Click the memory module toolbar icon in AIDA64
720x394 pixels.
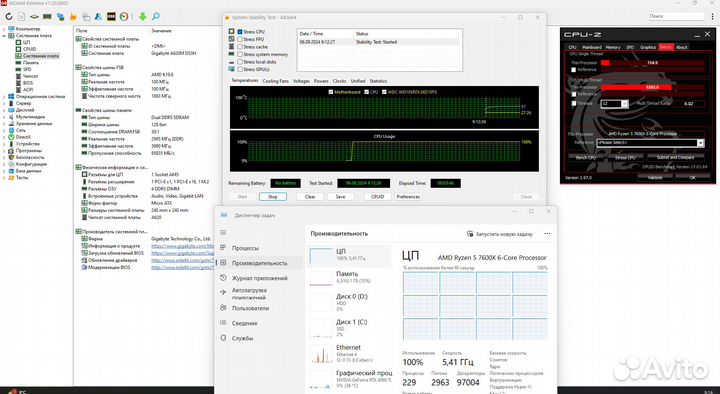point(47,17)
